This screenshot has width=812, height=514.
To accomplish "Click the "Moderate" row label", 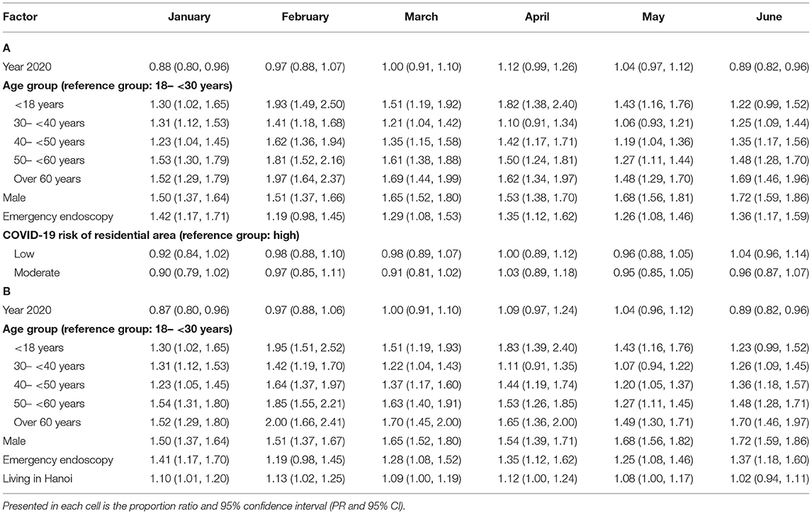I will [x=37, y=272].
